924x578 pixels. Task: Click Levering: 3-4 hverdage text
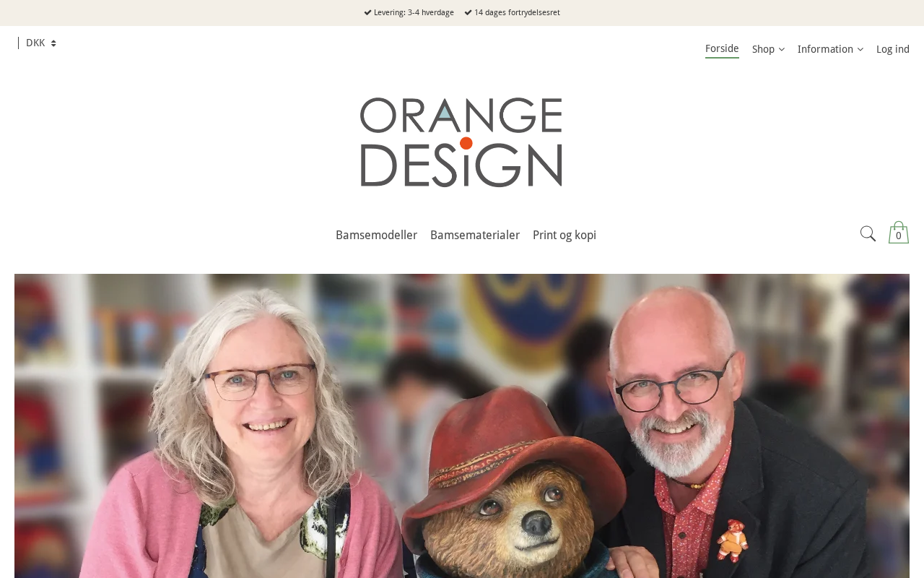[x=414, y=12]
